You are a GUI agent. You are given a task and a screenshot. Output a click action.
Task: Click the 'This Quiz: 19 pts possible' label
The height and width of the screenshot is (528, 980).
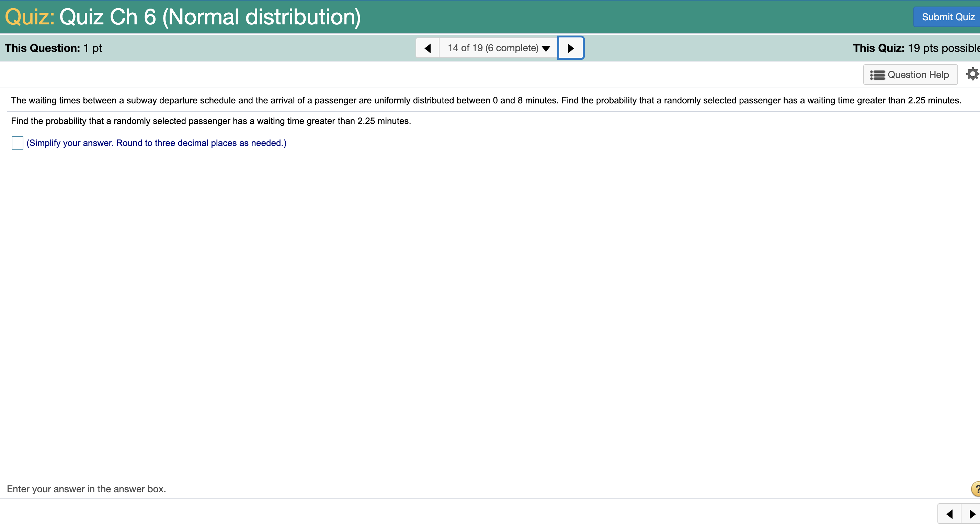915,48
